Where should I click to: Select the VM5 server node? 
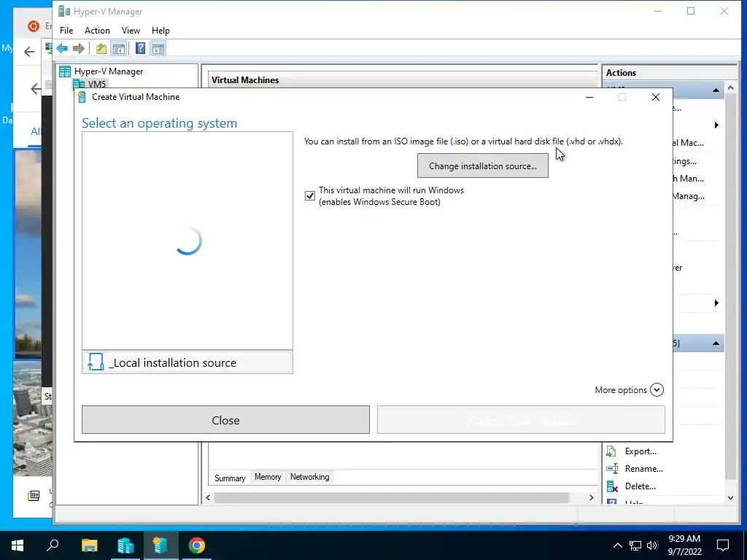[97, 84]
